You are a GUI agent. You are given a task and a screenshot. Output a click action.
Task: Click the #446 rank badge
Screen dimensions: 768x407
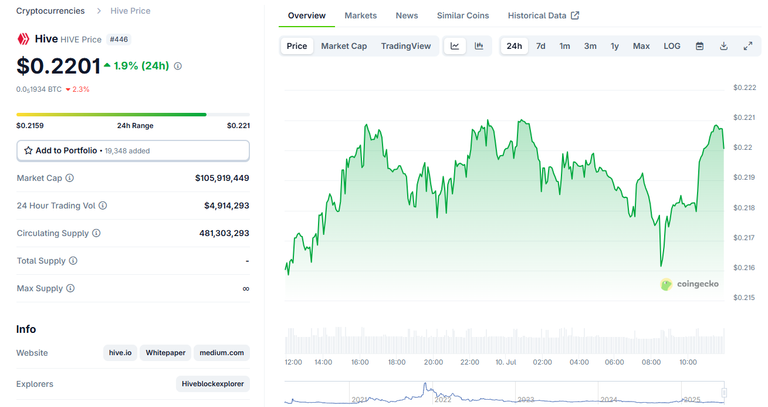(x=119, y=39)
